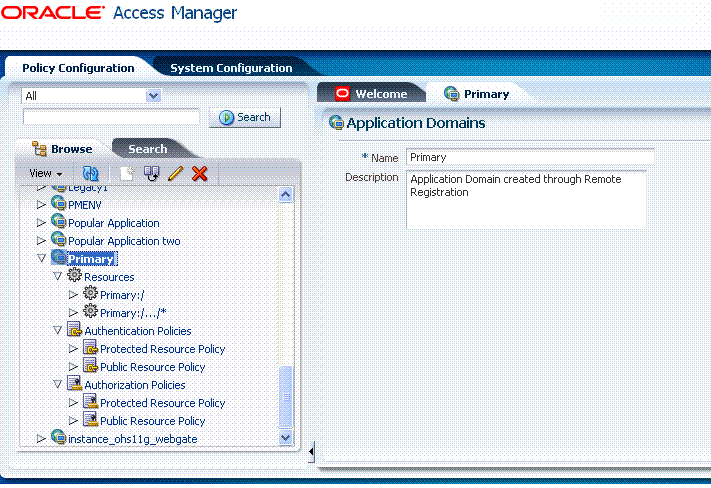Collapse the Authentication Policies node

pos(58,330)
